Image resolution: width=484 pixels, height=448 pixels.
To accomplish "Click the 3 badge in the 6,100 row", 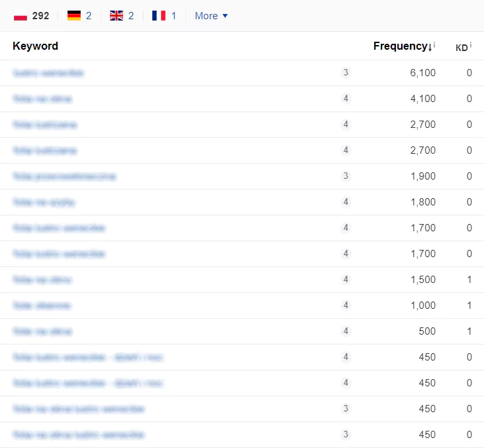I will [x=346, y=73].
